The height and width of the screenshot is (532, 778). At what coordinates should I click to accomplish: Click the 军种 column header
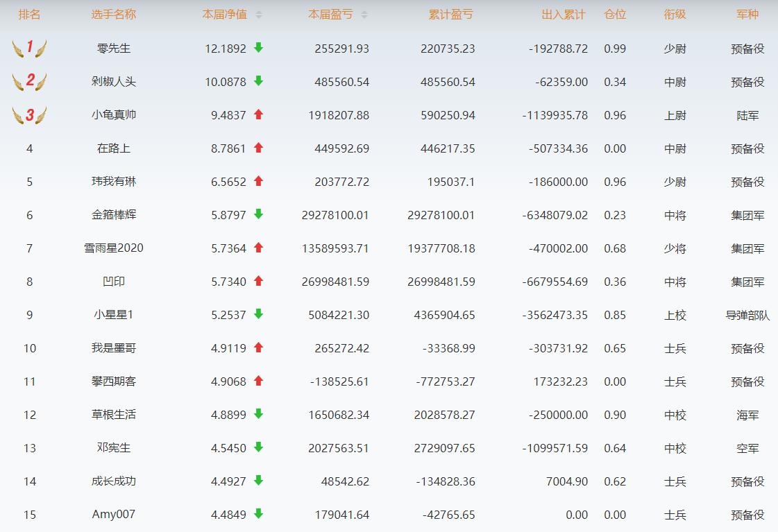[x=747, y=15]
